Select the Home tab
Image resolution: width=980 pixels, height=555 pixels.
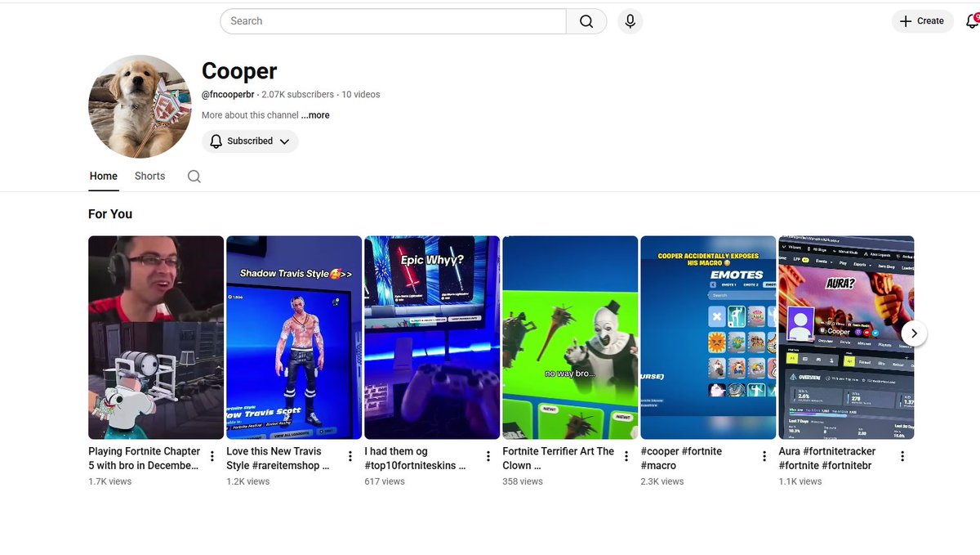point(104,176)
